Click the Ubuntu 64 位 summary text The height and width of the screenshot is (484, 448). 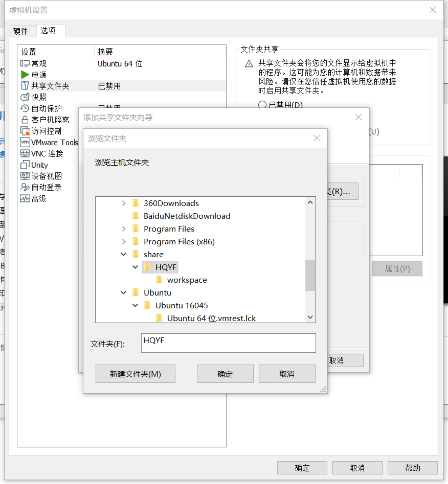(120, 64)
